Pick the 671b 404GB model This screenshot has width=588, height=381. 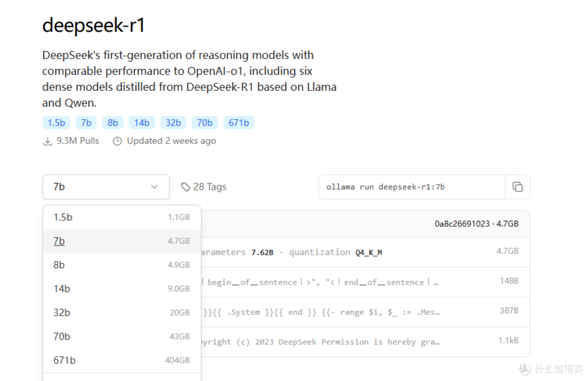(x=122, y=360)
